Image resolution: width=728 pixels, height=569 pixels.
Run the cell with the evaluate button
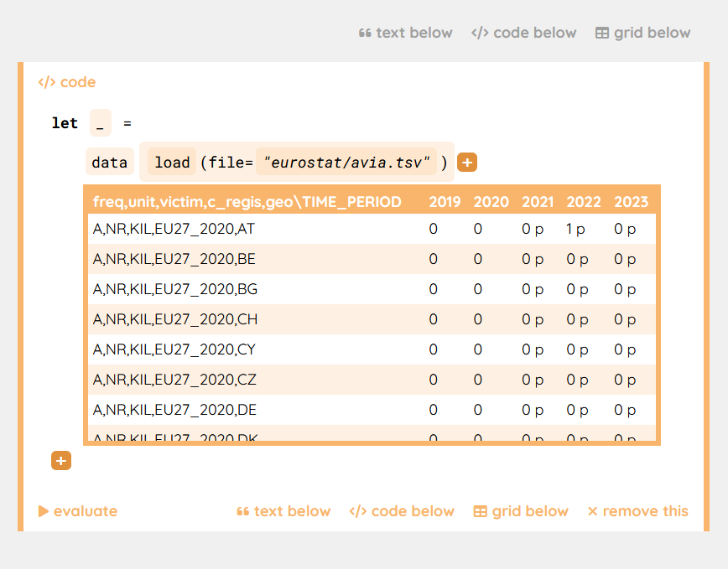pyautogui.click(x=78, y=511)
